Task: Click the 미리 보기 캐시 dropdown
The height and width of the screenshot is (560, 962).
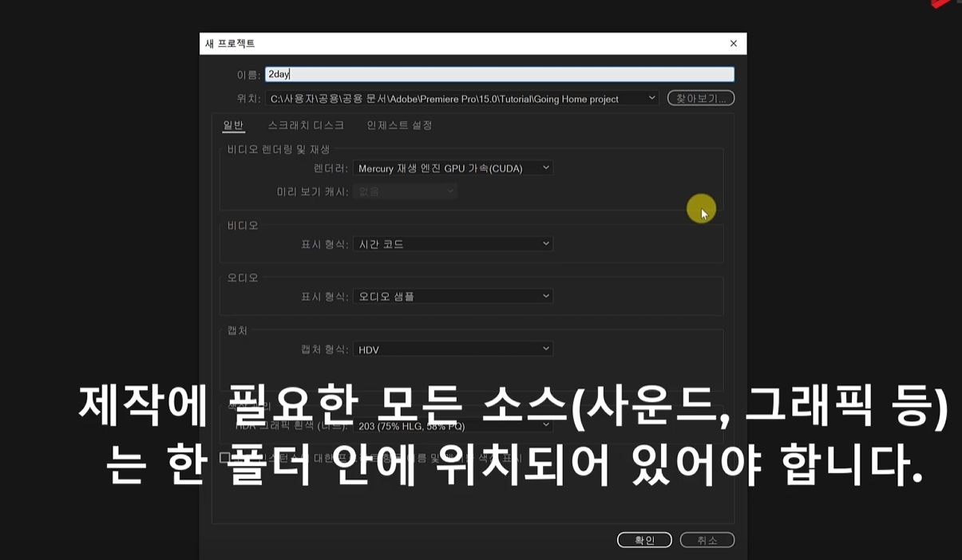Action: click(x=405, y=191)
